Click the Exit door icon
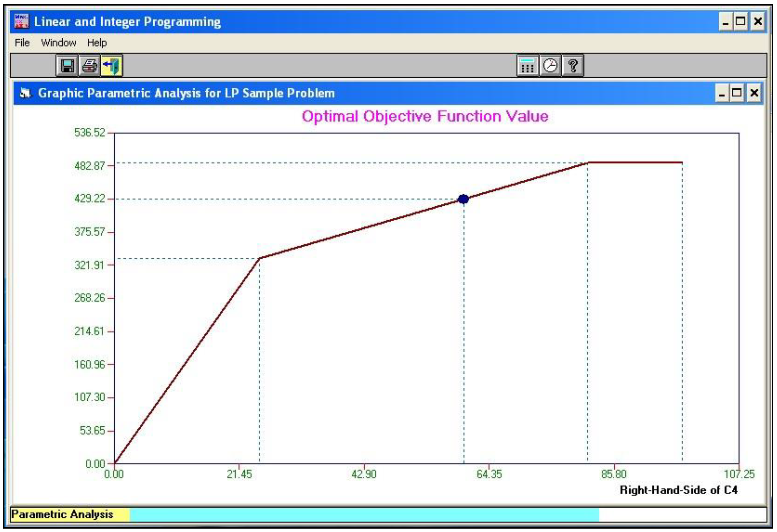 pos(112,65)
